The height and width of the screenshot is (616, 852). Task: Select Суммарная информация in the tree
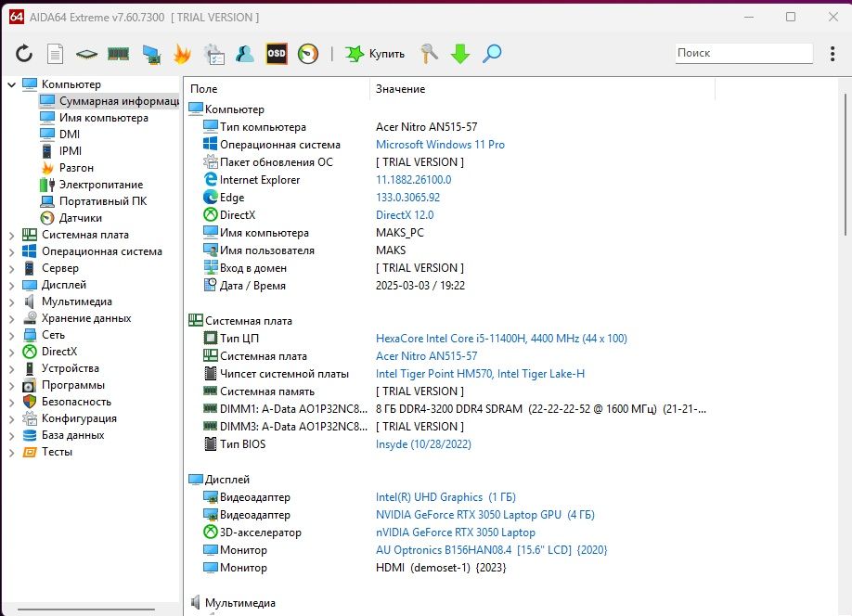click(110, 101)
